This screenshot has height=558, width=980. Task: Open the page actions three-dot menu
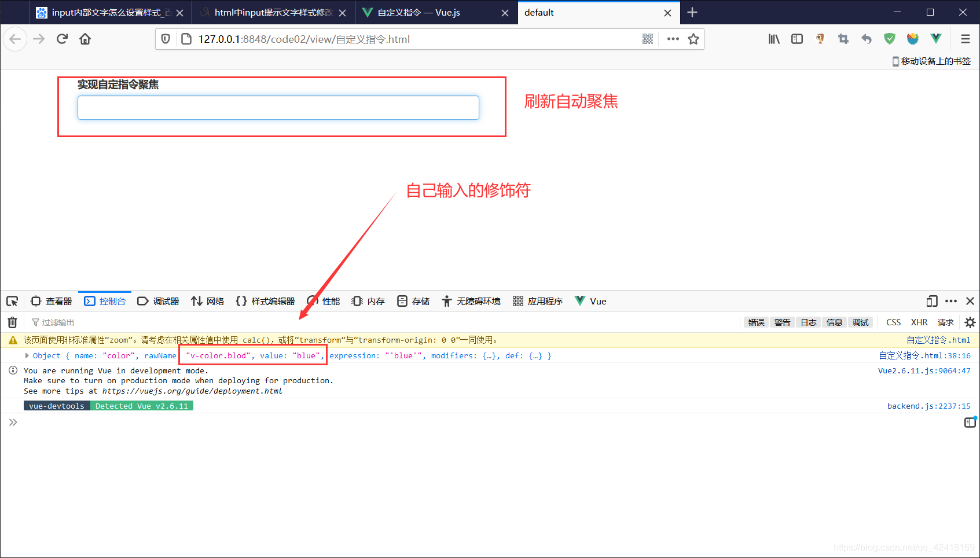[673, 39]
